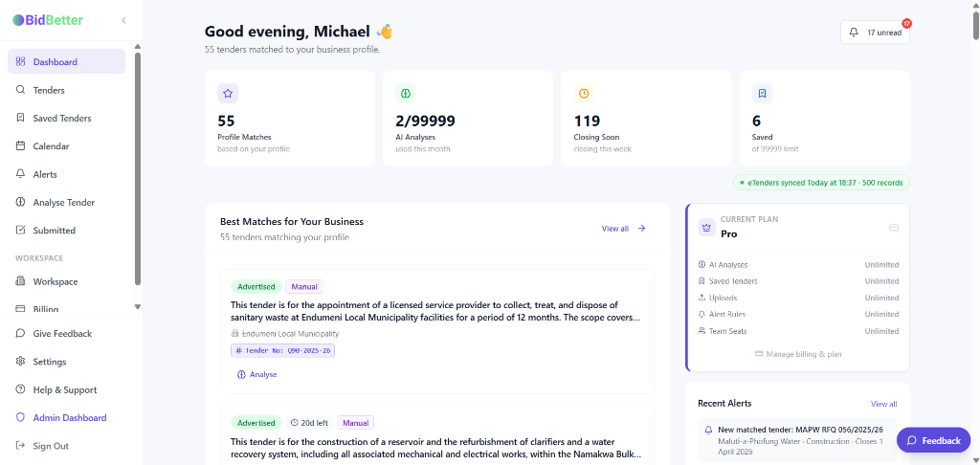This screenshot has width=980, height=465.
Task: Click the Calendar icon in the sidebar
Action: tap(20, 146)
